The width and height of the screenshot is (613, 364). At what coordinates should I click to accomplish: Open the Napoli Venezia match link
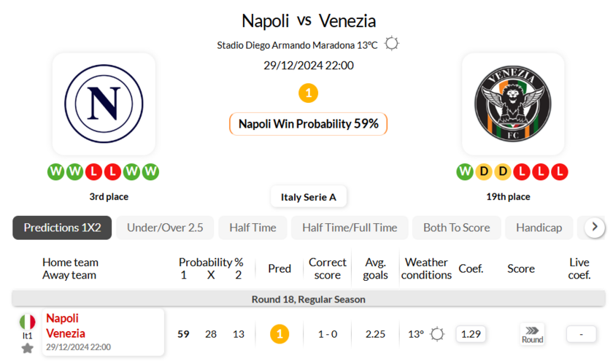66,326
